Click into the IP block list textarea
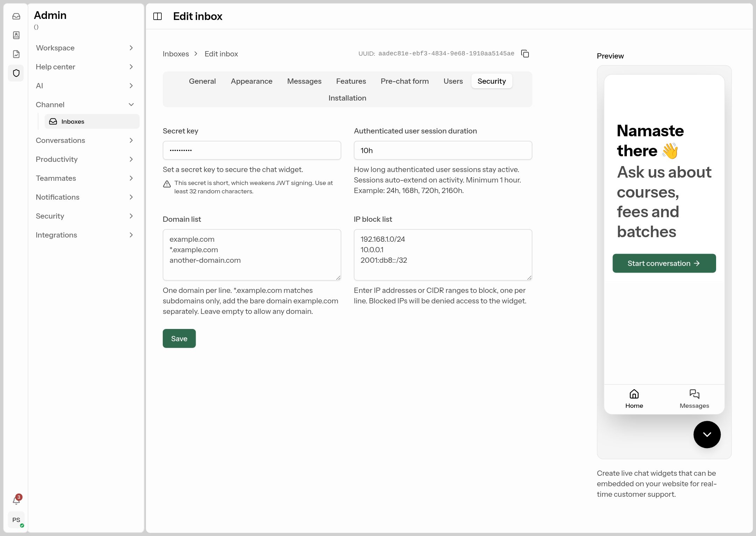756x536 pixels. click(x=443, y=255)
